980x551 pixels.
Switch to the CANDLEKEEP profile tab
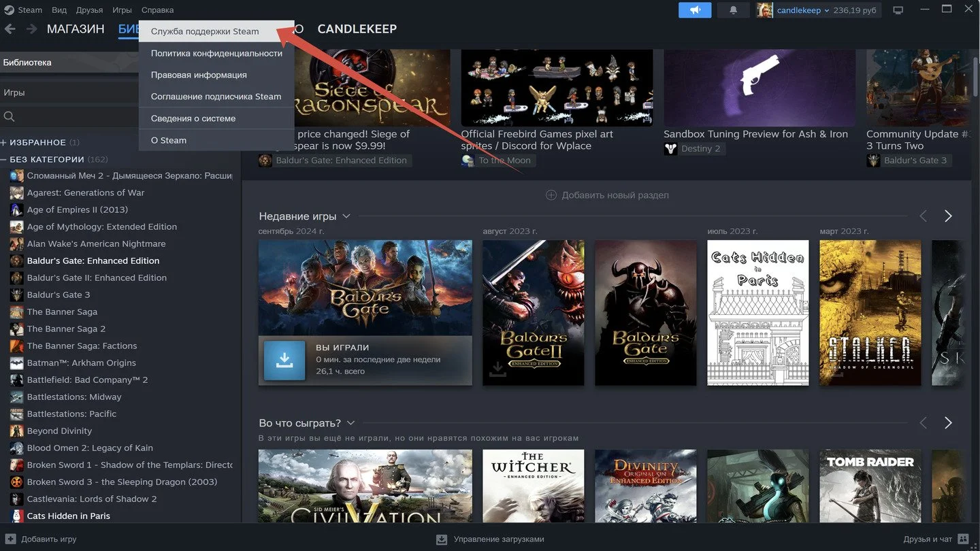(357, 29)
